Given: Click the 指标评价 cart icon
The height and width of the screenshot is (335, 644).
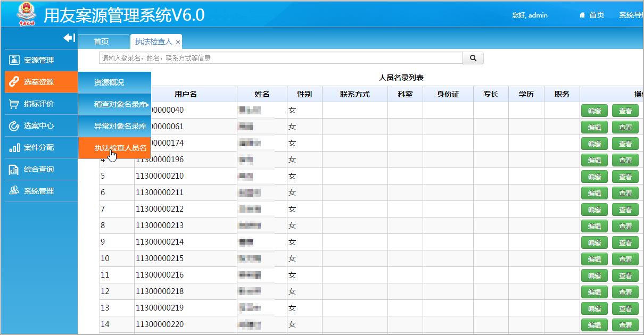Looking at the screenshot, I should 14,104.
